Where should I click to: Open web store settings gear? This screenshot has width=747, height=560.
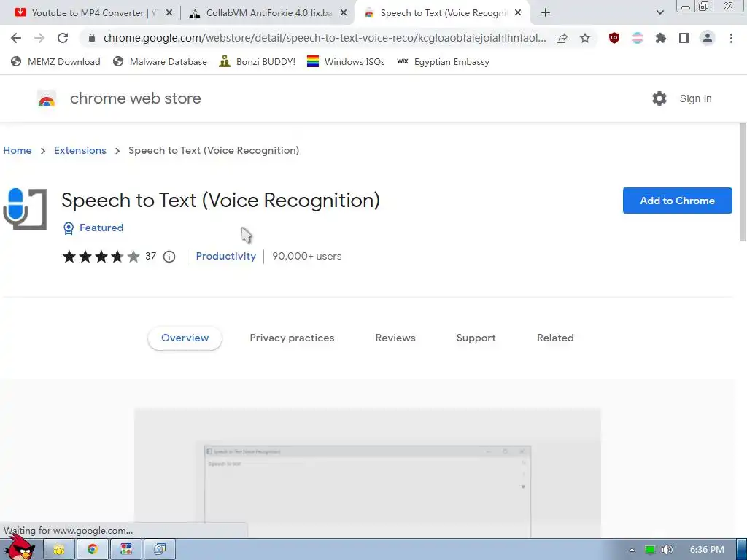point(659,98)
